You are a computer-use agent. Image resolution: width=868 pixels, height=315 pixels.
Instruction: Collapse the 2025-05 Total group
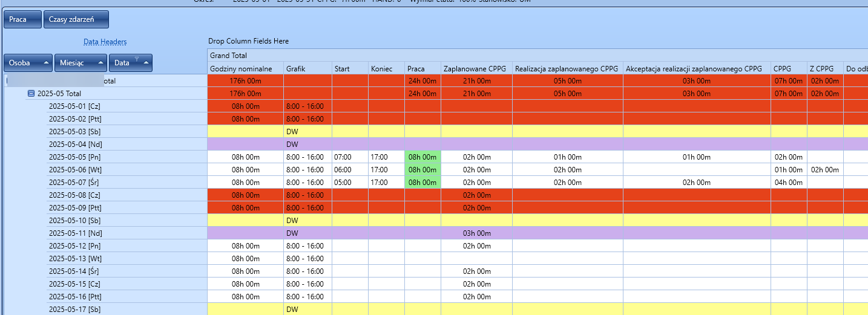31,94
